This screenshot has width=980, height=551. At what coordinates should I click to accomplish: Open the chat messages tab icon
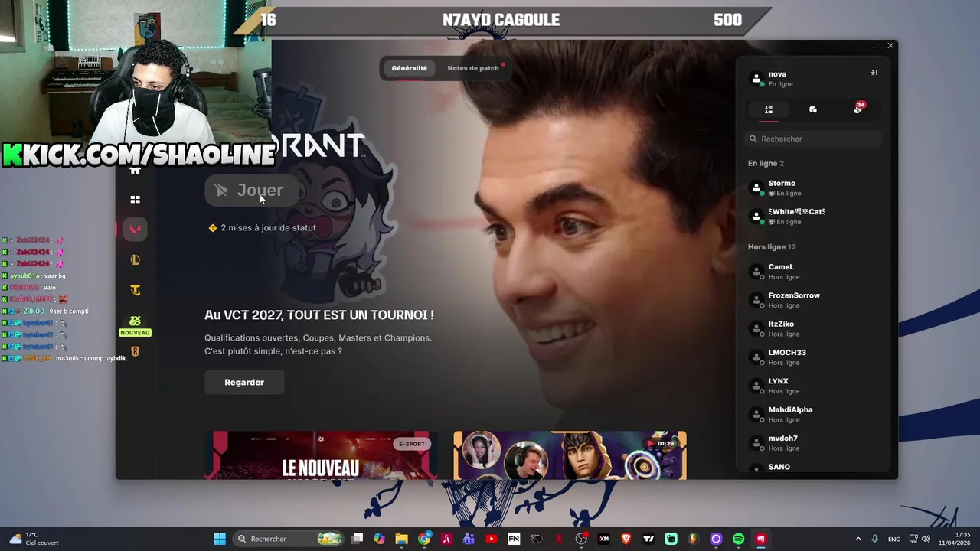pos(813,110)
